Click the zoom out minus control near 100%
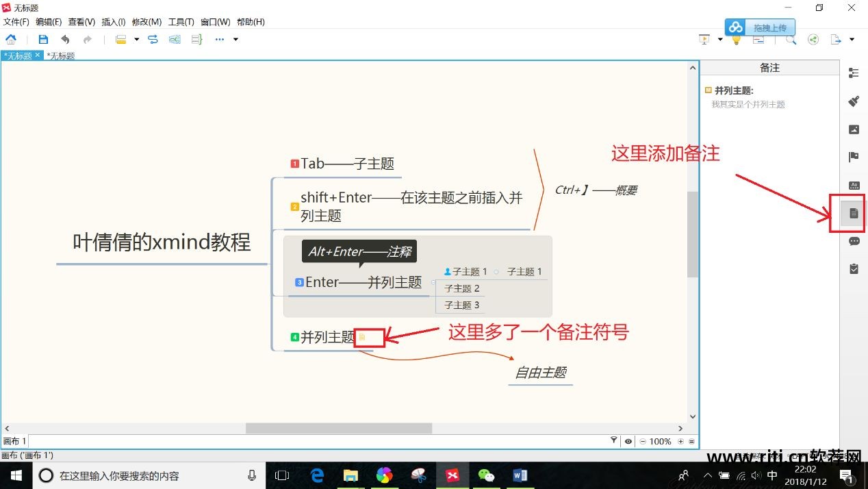 point(643,441)
